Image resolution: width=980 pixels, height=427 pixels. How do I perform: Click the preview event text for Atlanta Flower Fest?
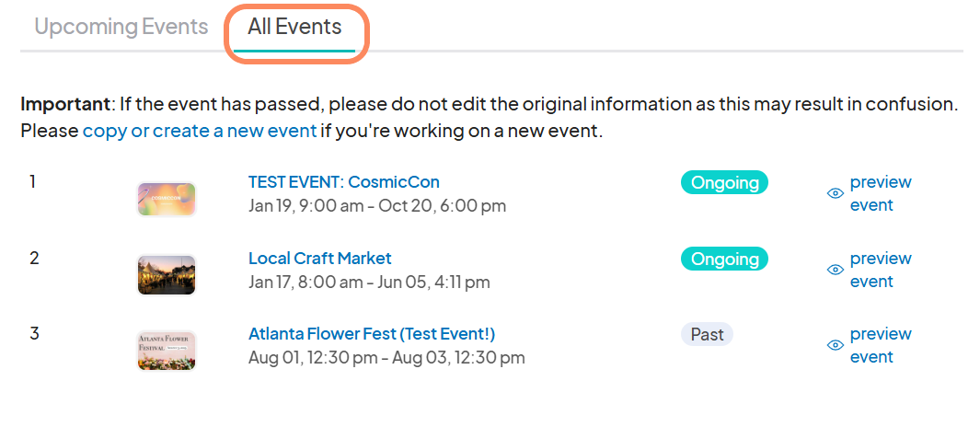pyautogui.click(x=880, y=345)
